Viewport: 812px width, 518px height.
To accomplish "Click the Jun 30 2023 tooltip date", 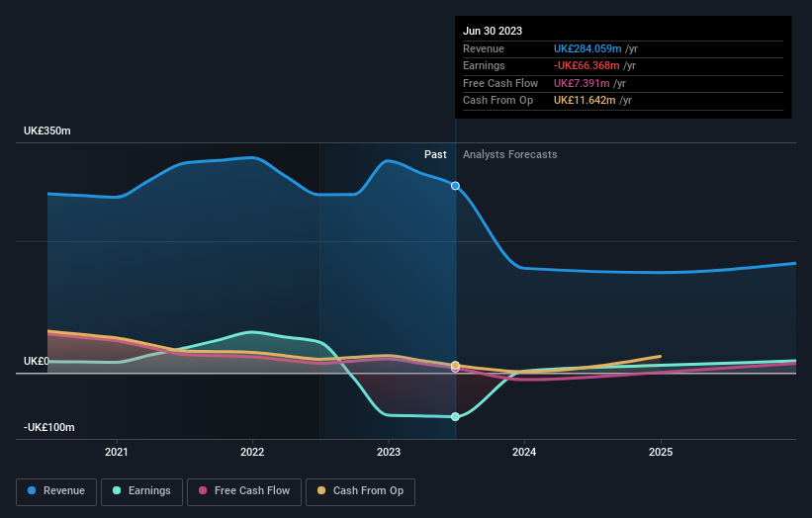I will pyautogui.click(x=493, y=31).
